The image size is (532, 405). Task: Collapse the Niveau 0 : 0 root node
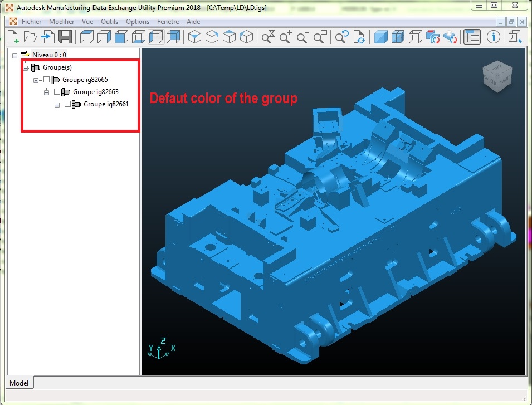tap(15, 55)
